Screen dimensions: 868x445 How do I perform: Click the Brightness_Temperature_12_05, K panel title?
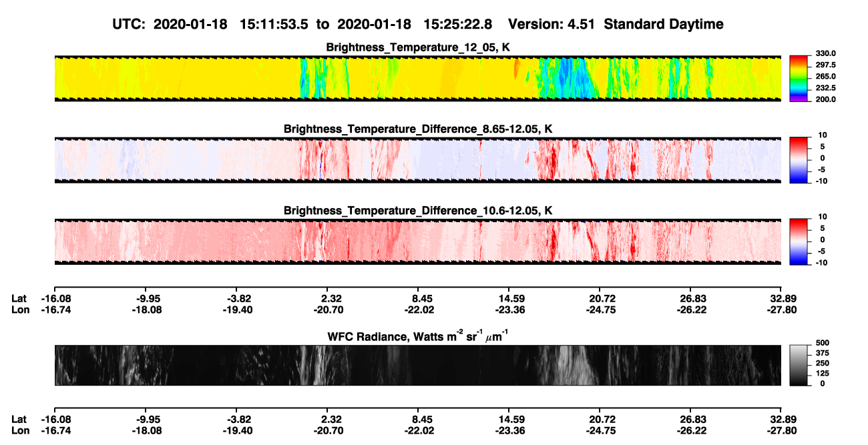(418, 47)
